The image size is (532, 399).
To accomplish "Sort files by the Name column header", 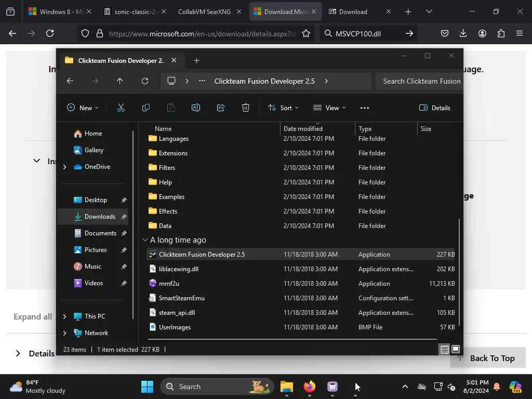I will (163, 129).
